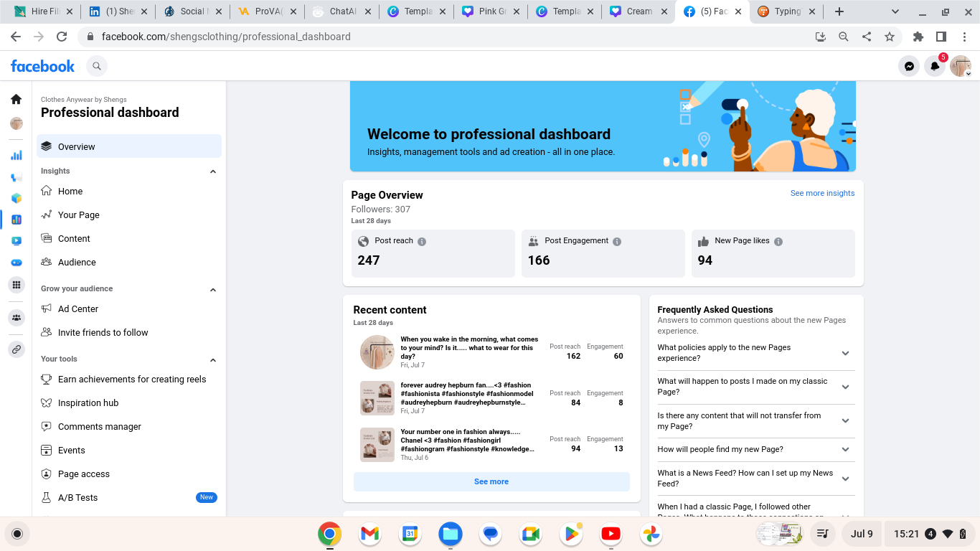This screenshot has width=980, height=551.
Task: Open Page access
Action: [x=129, y=474]
